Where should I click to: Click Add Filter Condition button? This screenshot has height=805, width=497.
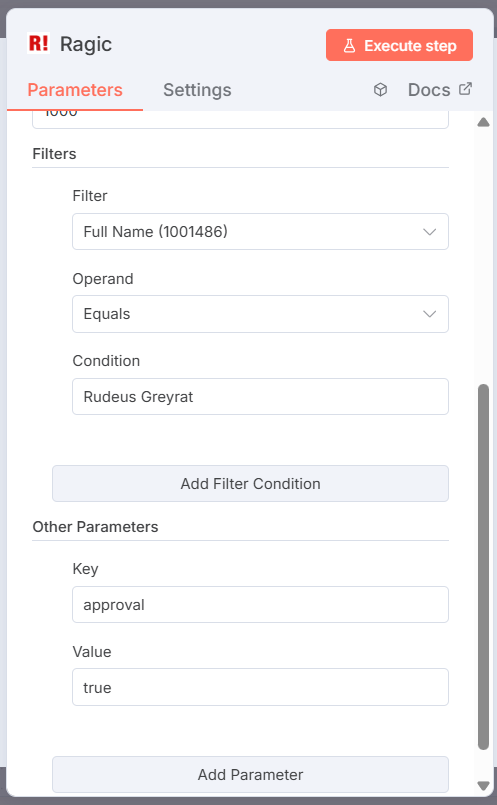(x=251, y=484)
